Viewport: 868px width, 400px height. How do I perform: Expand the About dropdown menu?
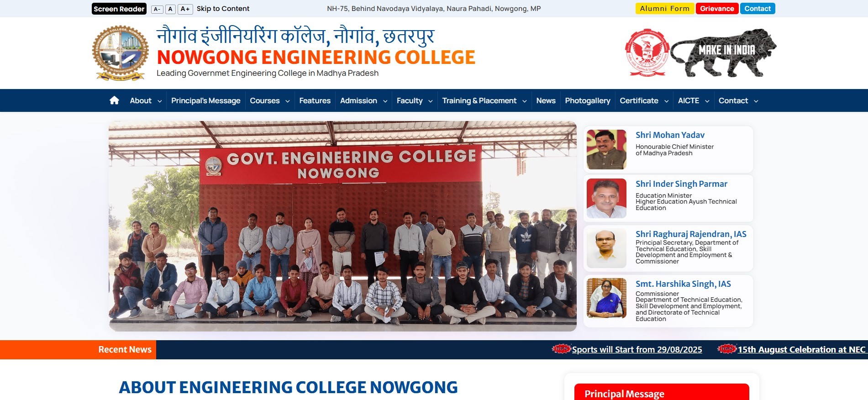146,100
